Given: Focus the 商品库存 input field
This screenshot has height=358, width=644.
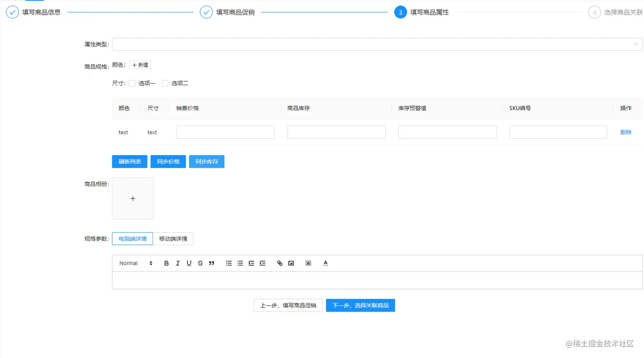Looking at the screenshot, I should coord(336,132).
